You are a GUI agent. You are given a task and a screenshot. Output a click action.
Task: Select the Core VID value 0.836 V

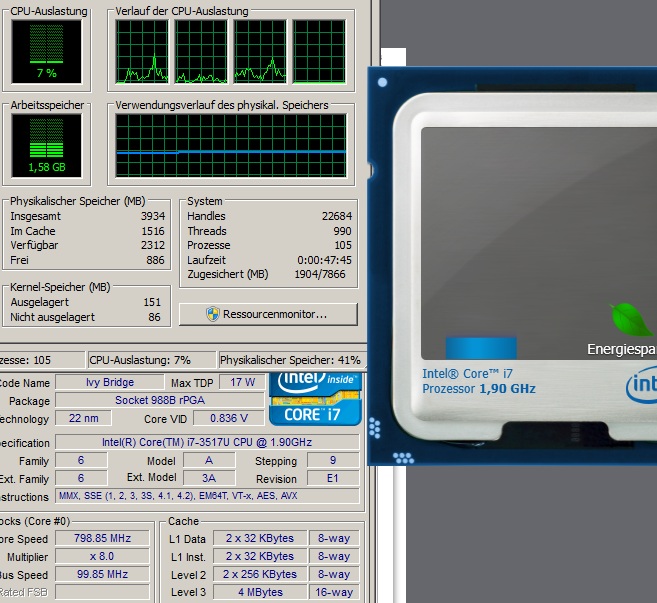pos(229,418)
